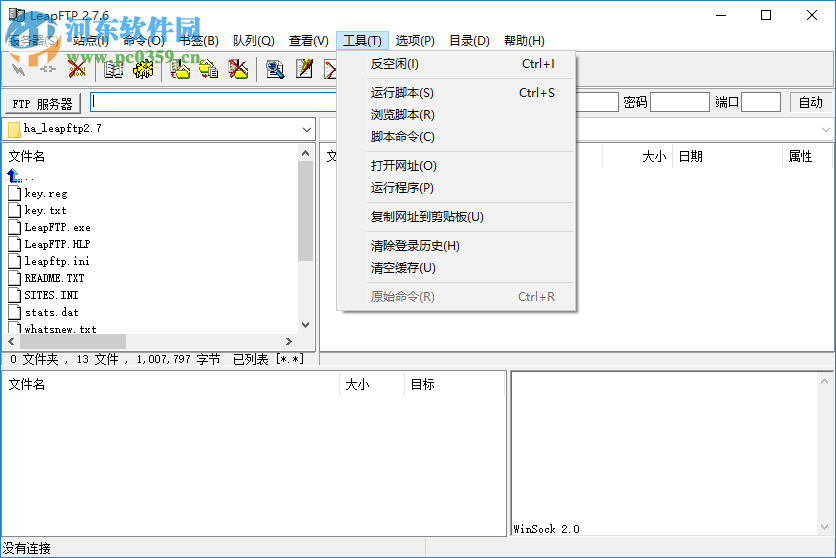Click local list horizontal scroll right arrow

tap(288, 341)
